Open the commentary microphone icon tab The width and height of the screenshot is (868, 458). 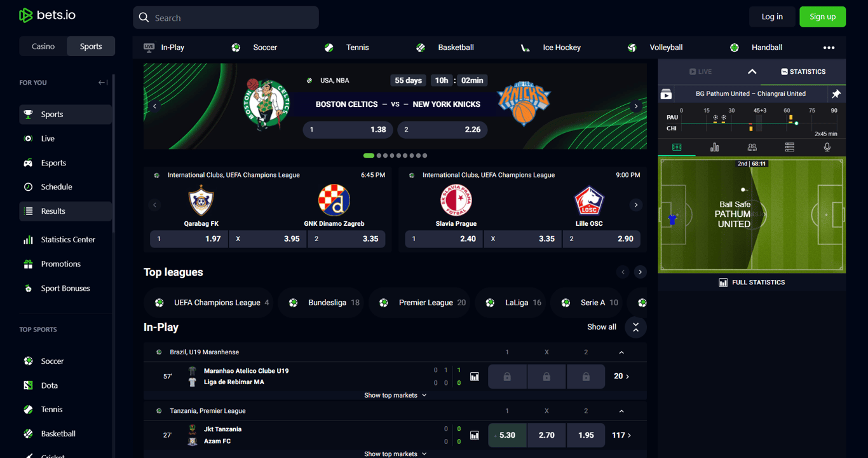pyautogui.click(x=827, y=147)
